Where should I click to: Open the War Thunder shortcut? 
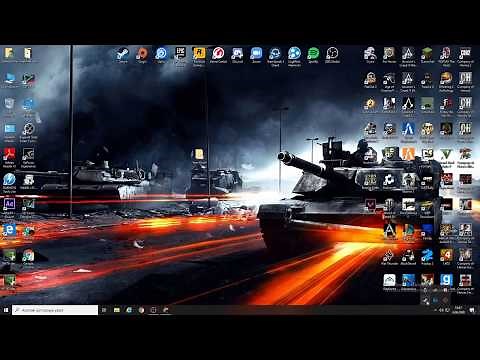click(x=389, y=256)
